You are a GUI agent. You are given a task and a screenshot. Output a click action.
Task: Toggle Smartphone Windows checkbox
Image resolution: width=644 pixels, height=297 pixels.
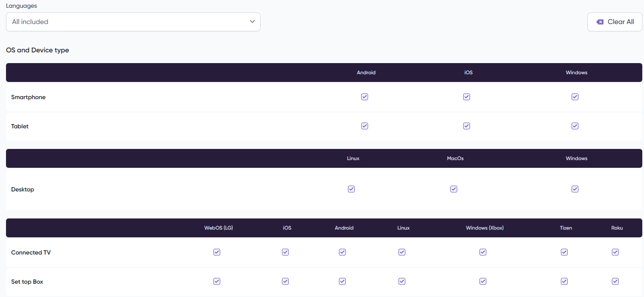tap(575, 97)
